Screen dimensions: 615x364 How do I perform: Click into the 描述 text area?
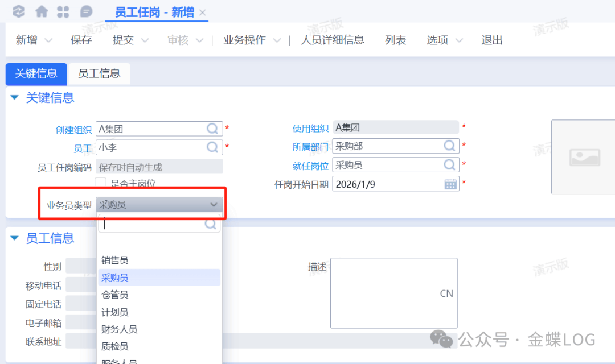tap(393, 293)
